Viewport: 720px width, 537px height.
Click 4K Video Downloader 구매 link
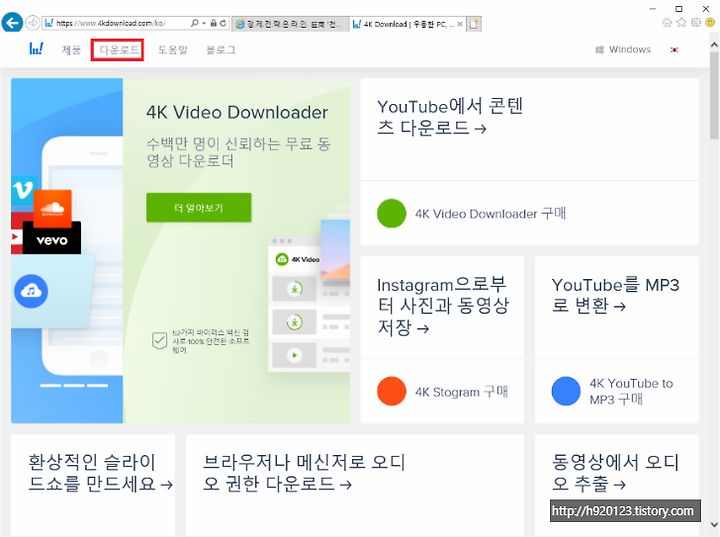click(x=490, y=214)
